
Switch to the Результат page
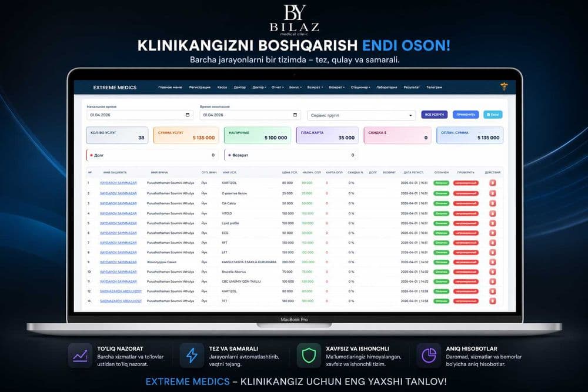click(x=412, y=88)
